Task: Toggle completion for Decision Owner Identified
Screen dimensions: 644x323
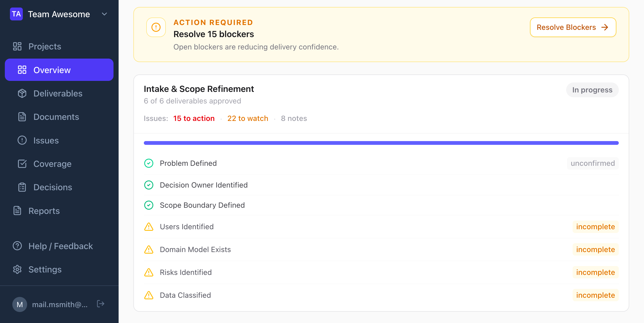Action: click(x=149, y=185)
